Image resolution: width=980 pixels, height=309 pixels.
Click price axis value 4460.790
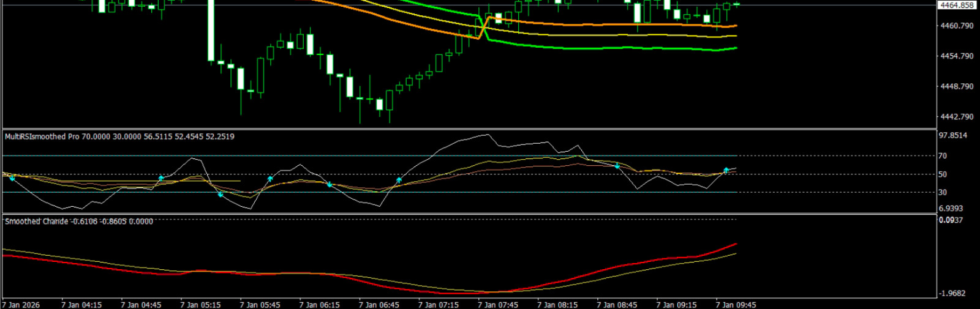(x=957, y=26)
